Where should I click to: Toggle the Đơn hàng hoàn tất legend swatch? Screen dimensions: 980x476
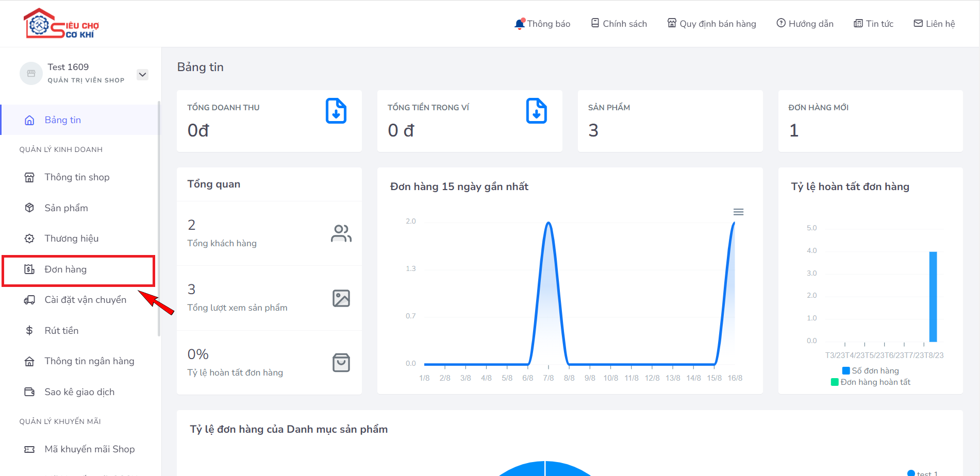click(835, 382)
